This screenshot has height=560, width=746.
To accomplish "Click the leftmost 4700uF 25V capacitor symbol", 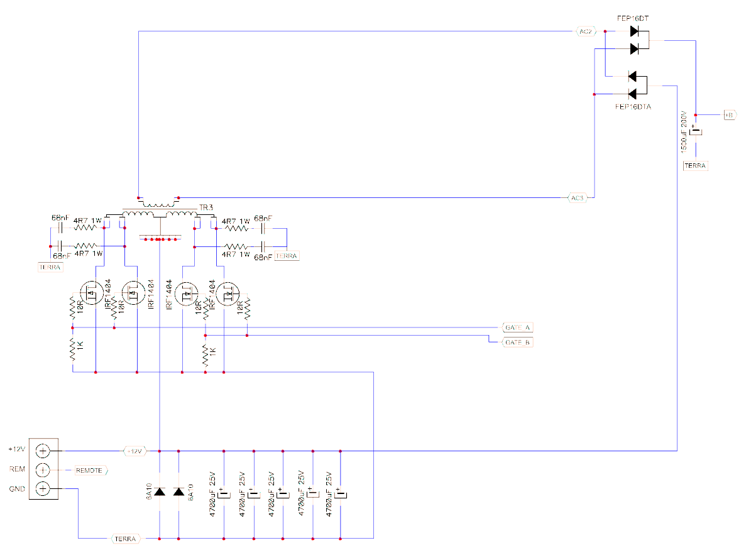I will tap(224, 493).
